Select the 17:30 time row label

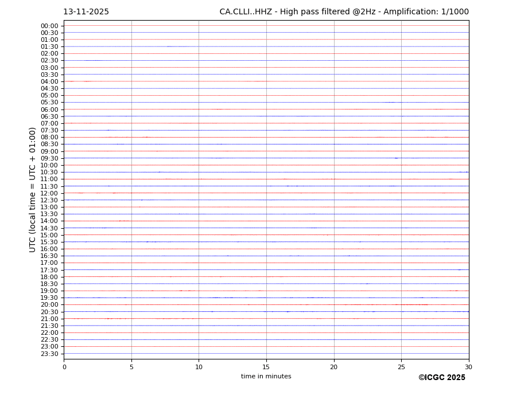coord(49,270)
